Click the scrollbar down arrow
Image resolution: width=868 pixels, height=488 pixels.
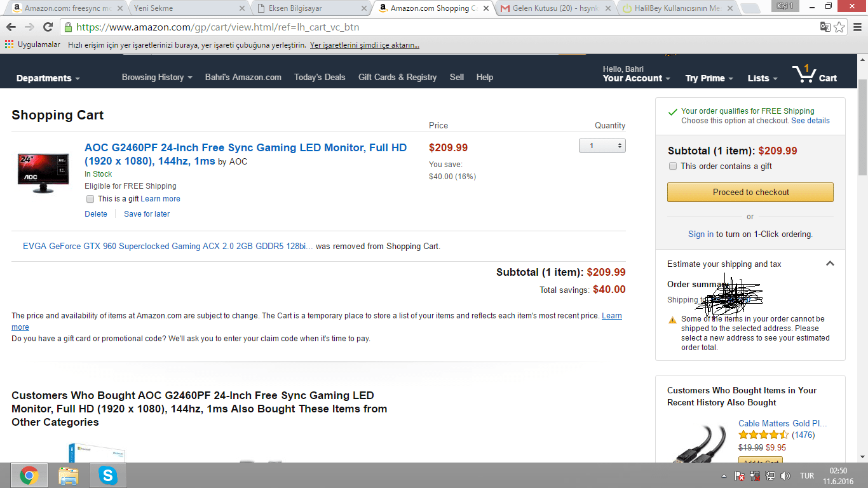pyautogui.click(x=862, y=457)
